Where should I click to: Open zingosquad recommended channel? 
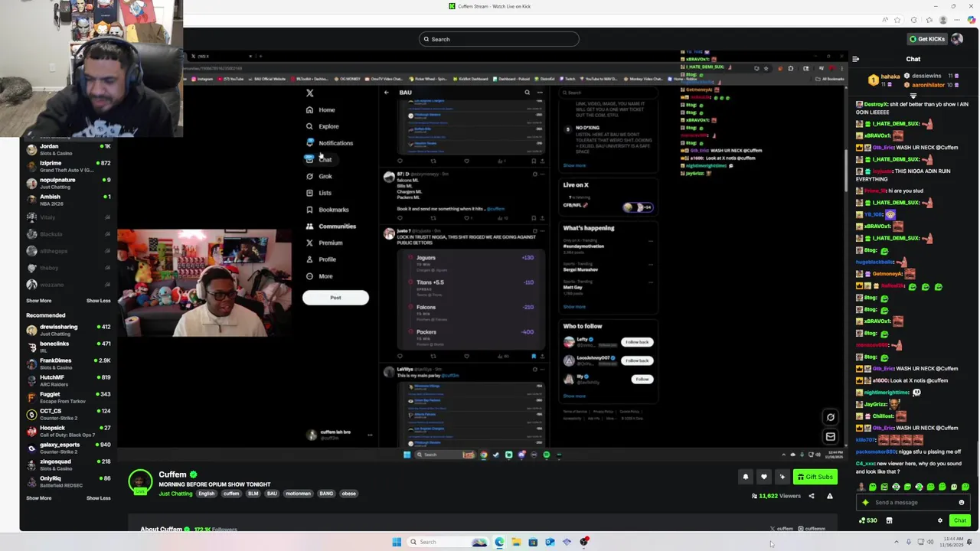68,465
